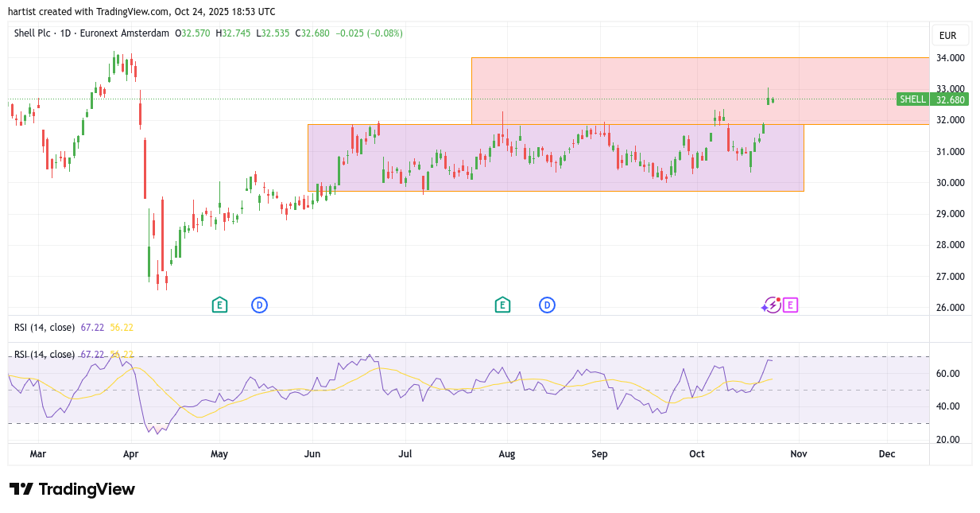Click the blue dividend marker near mid-May

259,305
